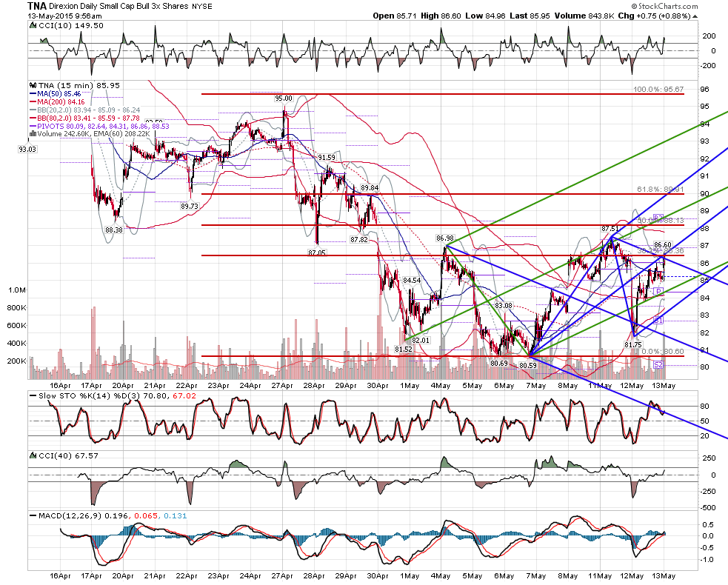Image resolution: width=728 pixels, height=585 pixels.
Task: Click the CCI(40) indicator panel icon
Action: (x=33, y=456)
